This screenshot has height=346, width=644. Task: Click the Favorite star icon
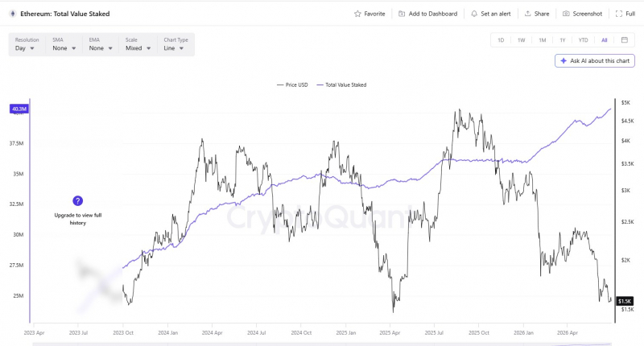(357, 14)
